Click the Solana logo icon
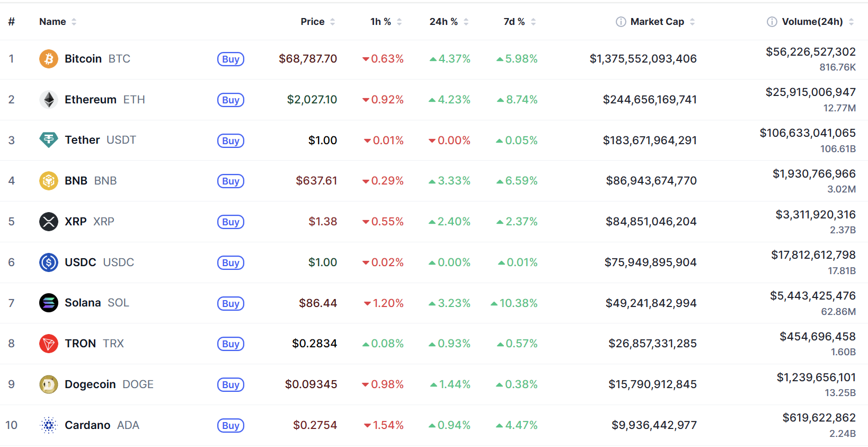 click(x=49, y=303)
